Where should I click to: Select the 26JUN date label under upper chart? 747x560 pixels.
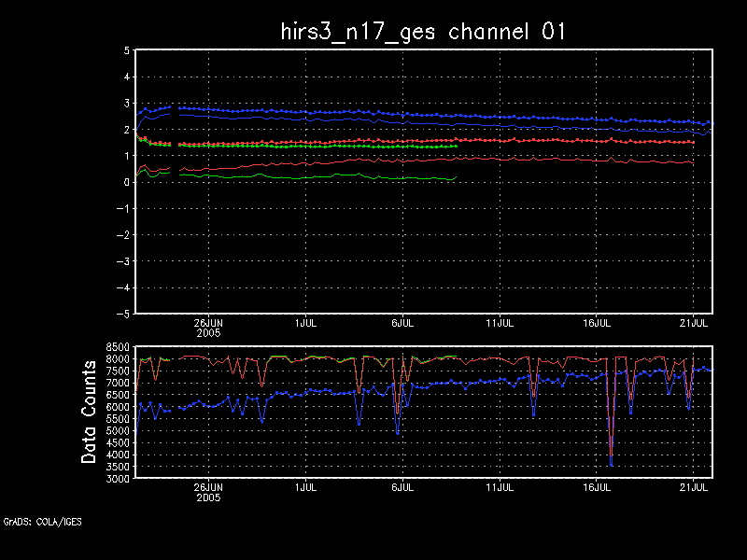208,322
